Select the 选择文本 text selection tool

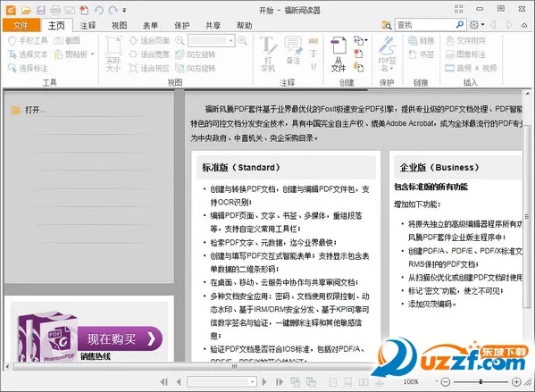pyautogui.click(x=28, y=54)
